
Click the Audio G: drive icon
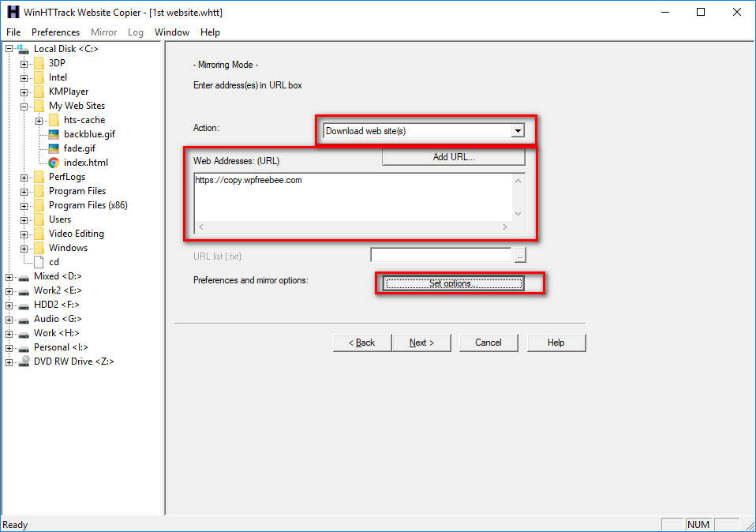pyautogui.click(x=24, y=320)
